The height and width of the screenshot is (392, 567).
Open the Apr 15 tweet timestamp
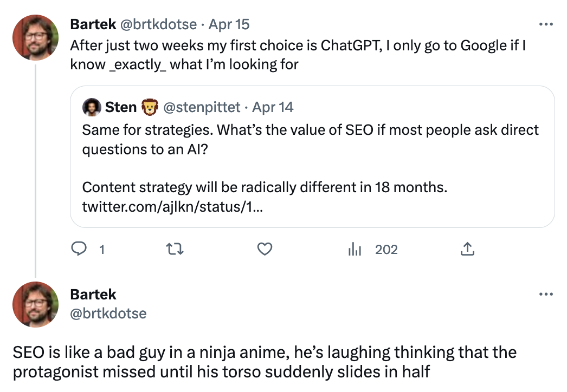click(x=229, y=24)
